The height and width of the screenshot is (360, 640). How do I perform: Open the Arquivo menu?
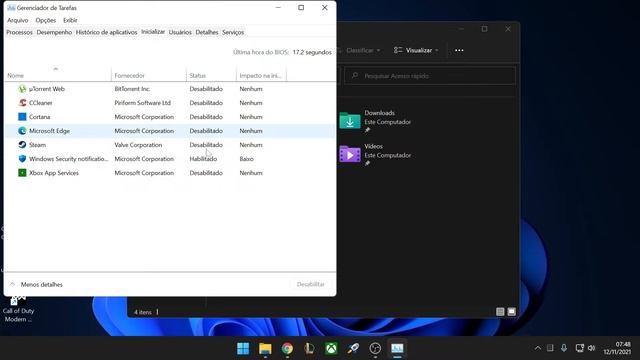[x=18, y=20]
